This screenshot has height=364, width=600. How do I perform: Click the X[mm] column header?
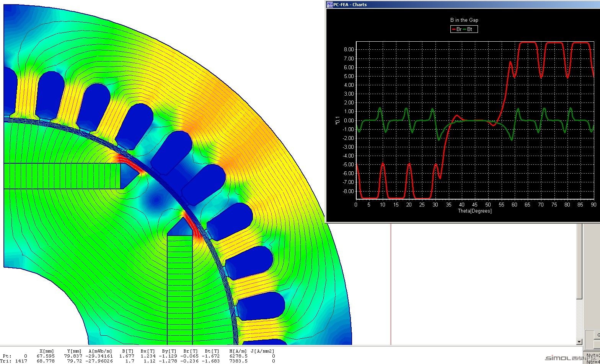click(x=47, y=351)
